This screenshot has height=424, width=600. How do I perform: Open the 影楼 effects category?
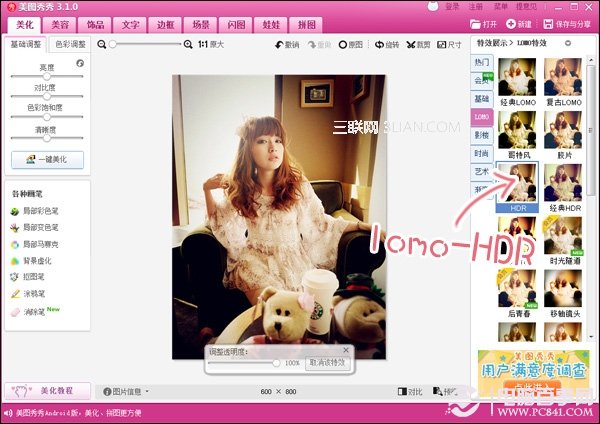pyautogui.click(x=482, y=135)
